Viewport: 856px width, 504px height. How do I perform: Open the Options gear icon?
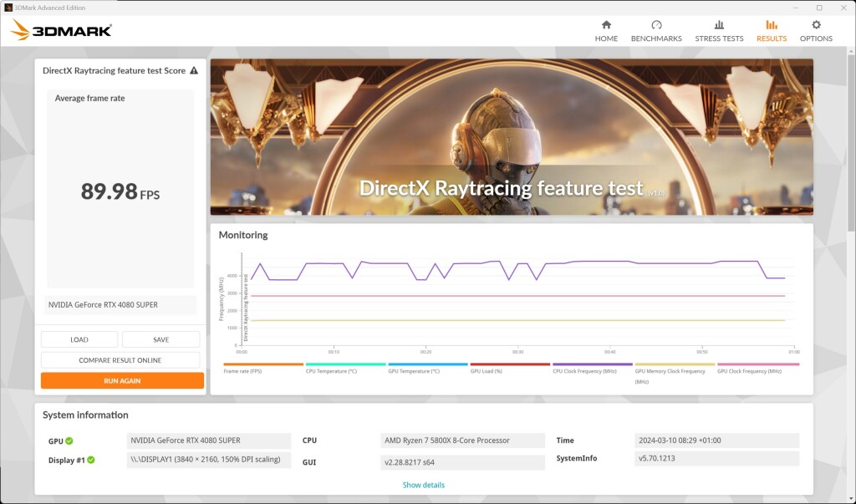coord(815,26)
